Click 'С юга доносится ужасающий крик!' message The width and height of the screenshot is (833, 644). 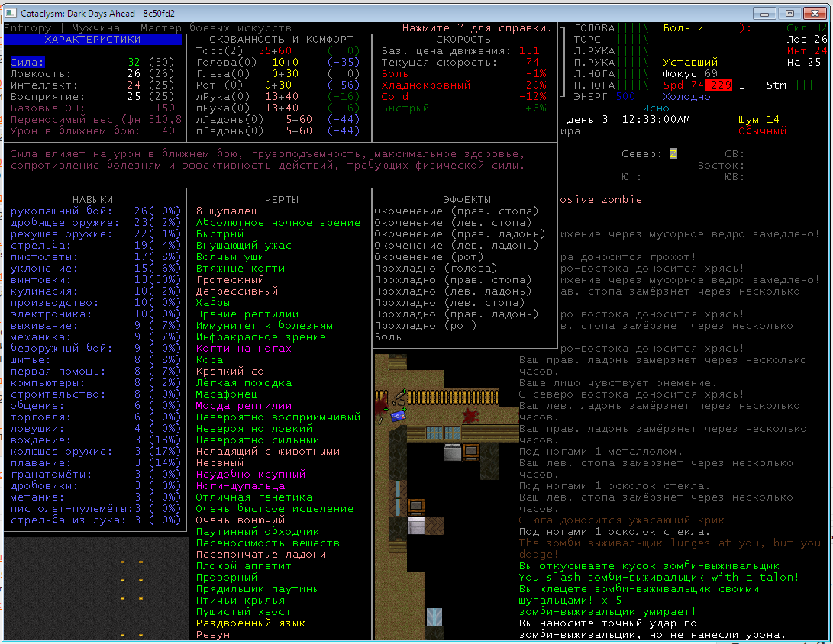click(x=625, y=520)
